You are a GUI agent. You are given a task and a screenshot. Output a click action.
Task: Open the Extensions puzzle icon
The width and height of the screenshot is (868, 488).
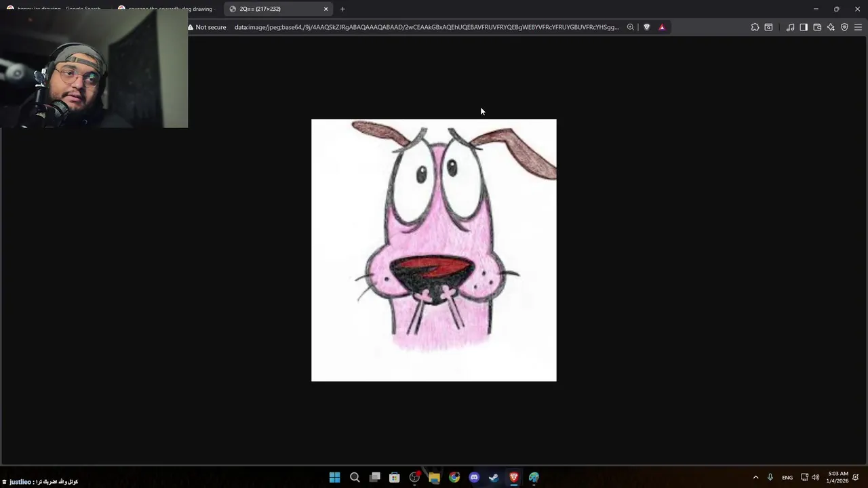755,27
